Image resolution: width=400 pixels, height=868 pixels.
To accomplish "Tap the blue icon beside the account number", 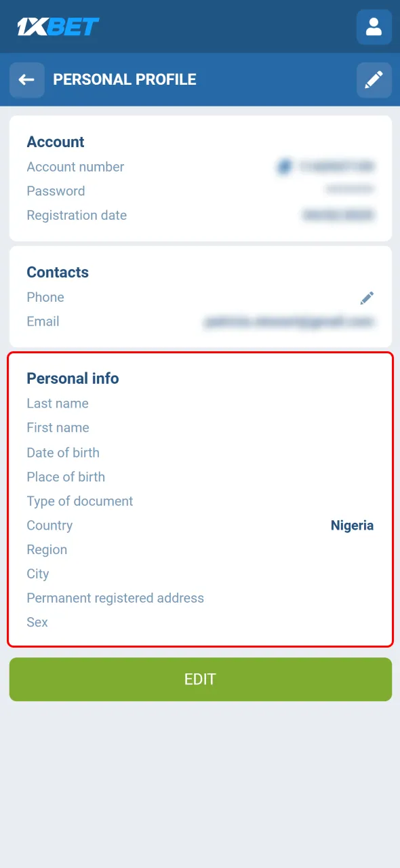I will pyautogui.click(x=284, y=166).
